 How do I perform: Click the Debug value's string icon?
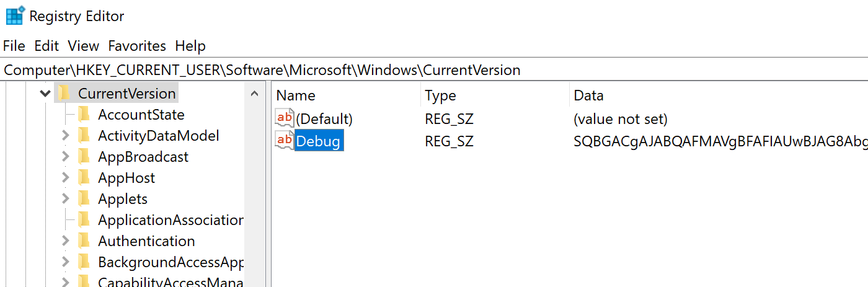[x=285, y=140]
